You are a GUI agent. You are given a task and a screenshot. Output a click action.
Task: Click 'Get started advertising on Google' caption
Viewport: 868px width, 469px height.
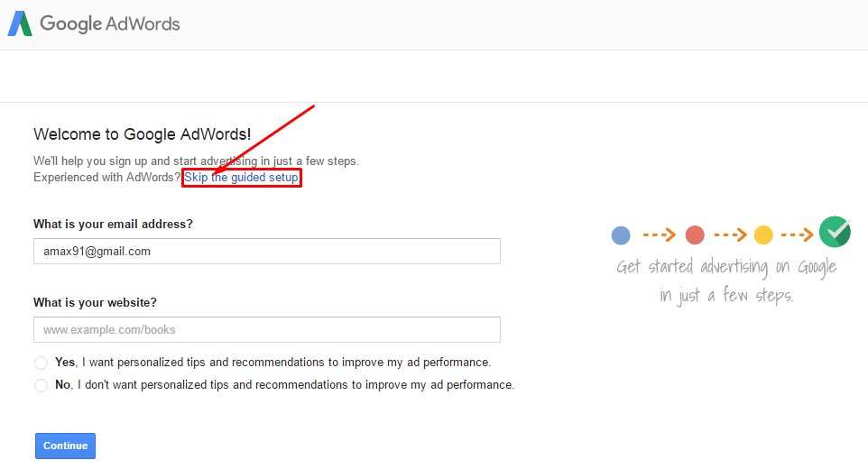726,268
